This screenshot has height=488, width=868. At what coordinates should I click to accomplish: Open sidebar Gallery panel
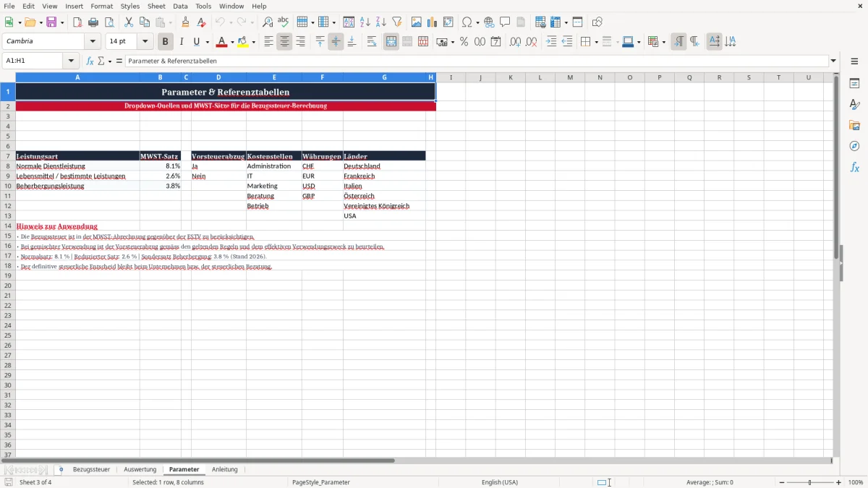click(x=854, y=126)
